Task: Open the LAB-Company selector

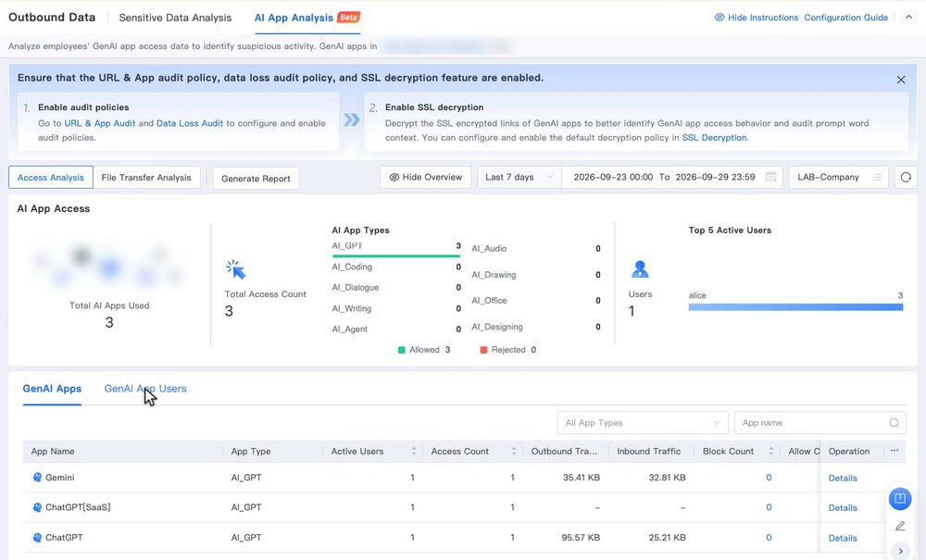Action: tap(839, 177)
